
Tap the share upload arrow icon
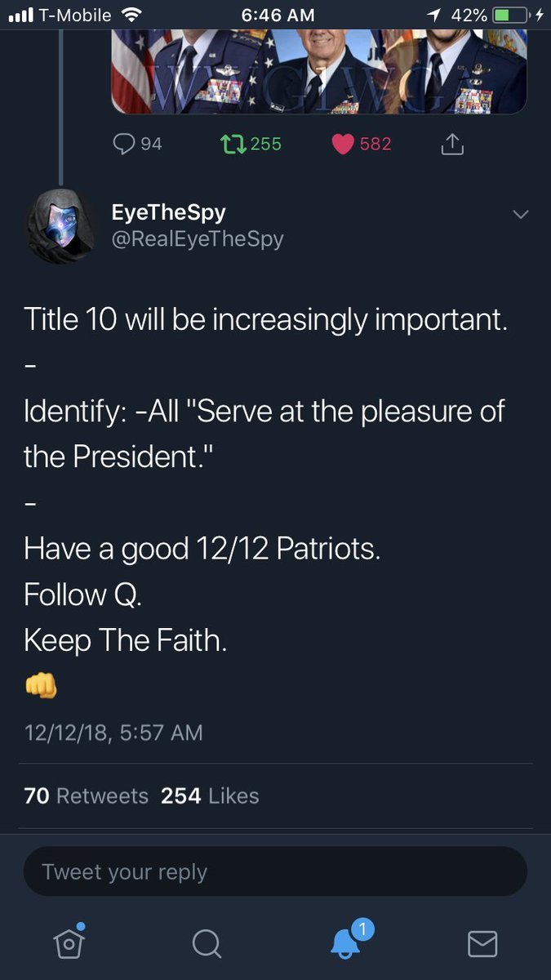coord(451,145)
